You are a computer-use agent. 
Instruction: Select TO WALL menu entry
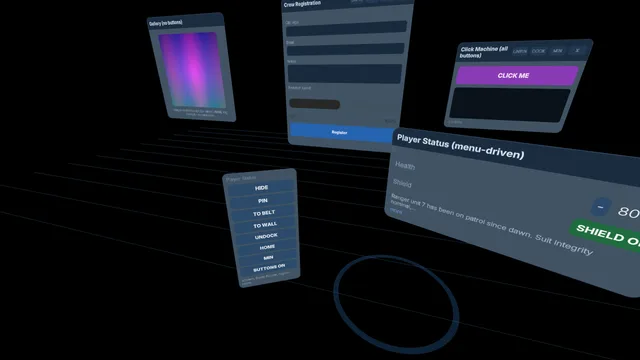tap(265, 225)
